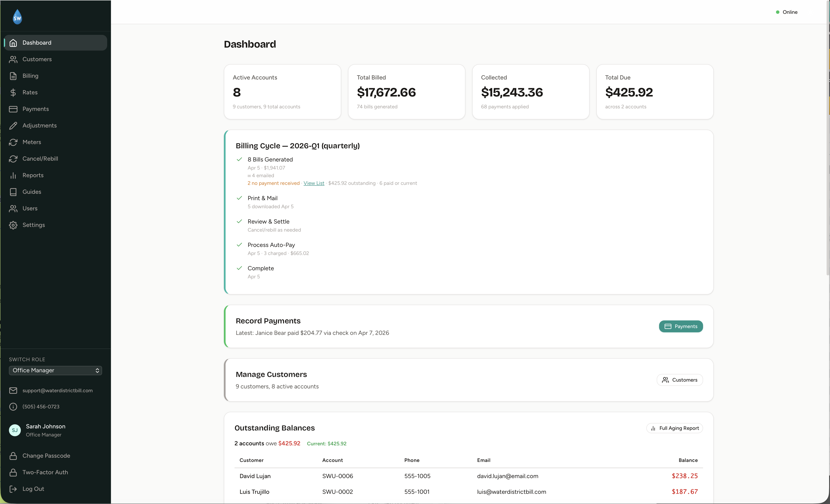Click the Active Accounts card
This screenshot has height=504, width=830.
(x=282, y=92)
